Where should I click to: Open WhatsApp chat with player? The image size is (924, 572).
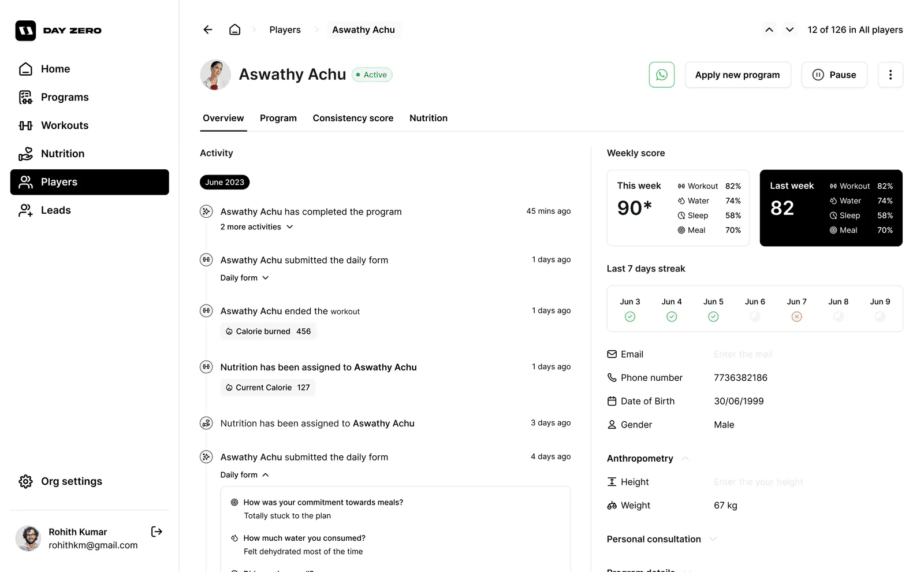click(662, 75)
